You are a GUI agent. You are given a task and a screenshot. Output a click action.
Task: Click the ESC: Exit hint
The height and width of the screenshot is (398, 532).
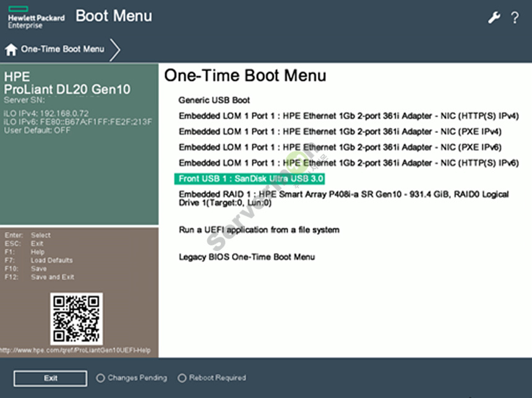(24, 243)
